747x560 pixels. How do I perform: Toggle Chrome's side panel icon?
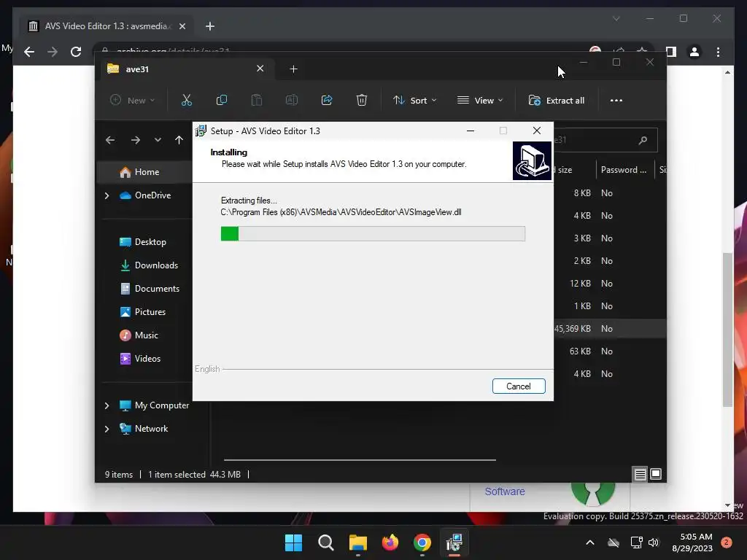pos(671,52)
